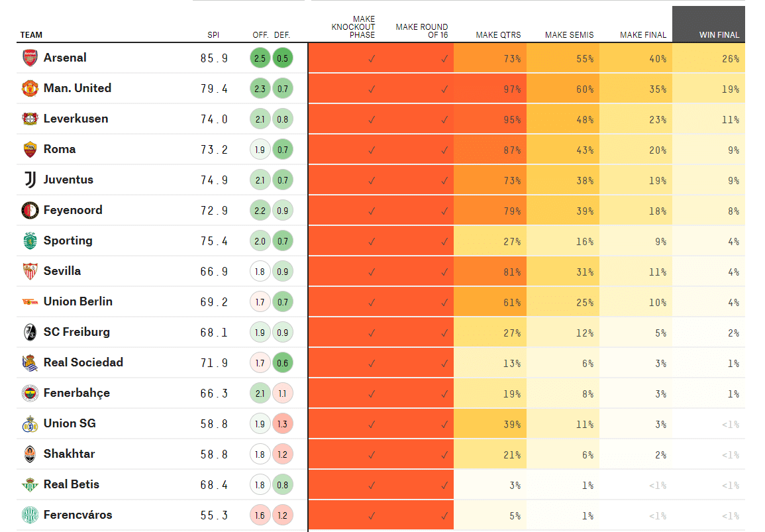765x532 pixels.
Task: Open the Real Sociedad team link
Action: (83, 362)
